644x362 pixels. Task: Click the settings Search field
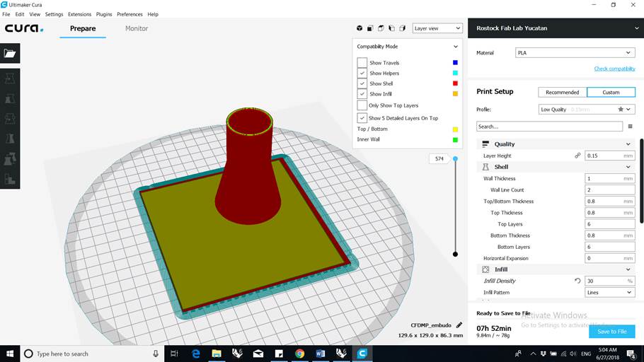(549, 127)
